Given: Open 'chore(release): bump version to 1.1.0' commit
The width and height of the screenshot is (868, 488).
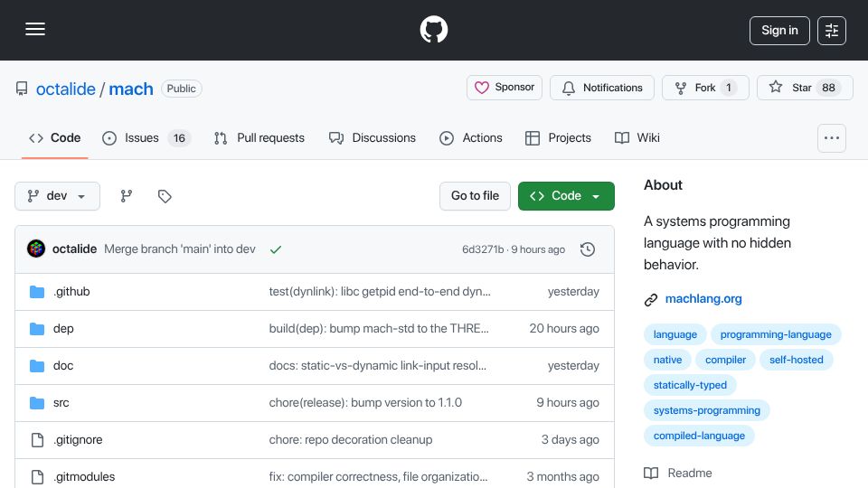Looking at the screenshot, I should pyautogui.click(x=365, y=403).
